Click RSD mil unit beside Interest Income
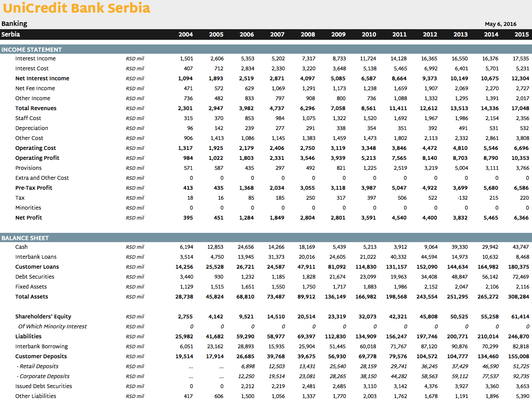The image size is (532, 402). pos(135,59)
